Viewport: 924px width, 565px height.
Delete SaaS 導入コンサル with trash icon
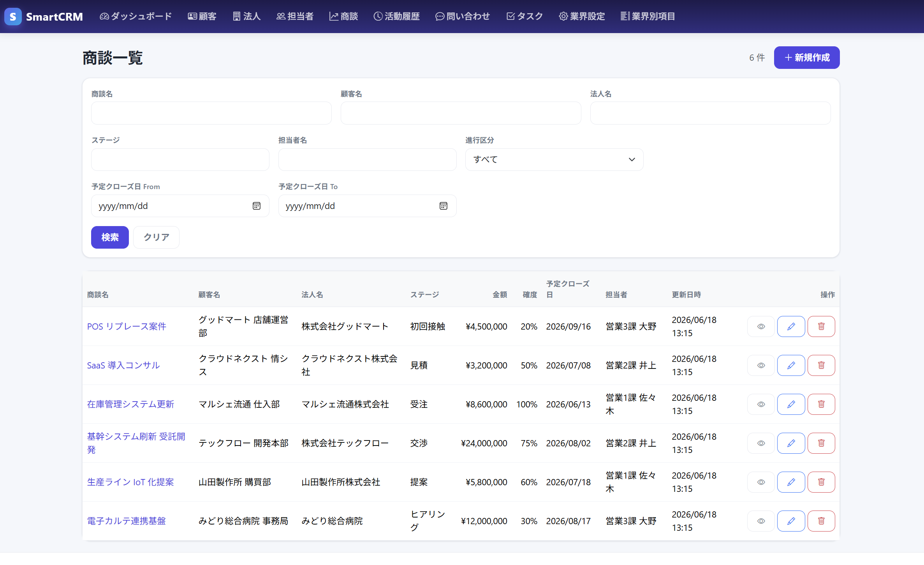[x=821, y=365]
